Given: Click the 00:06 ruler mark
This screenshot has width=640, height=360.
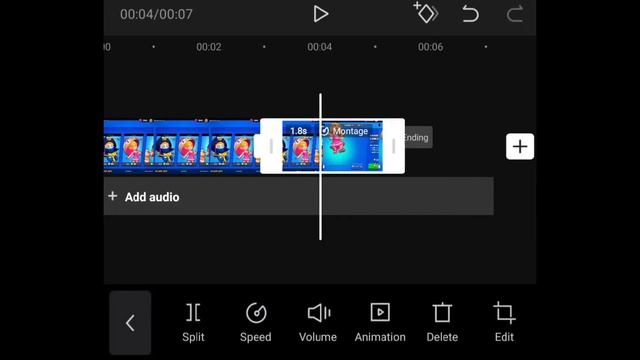Looking at the screenshot, I should pyautogui.click(x=430, y=47).
